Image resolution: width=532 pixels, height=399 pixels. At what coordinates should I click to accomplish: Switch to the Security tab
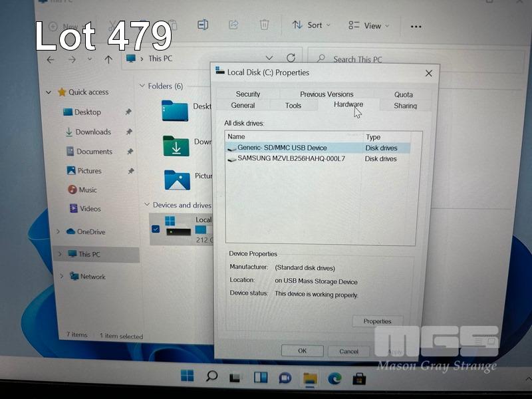point(248,94)
